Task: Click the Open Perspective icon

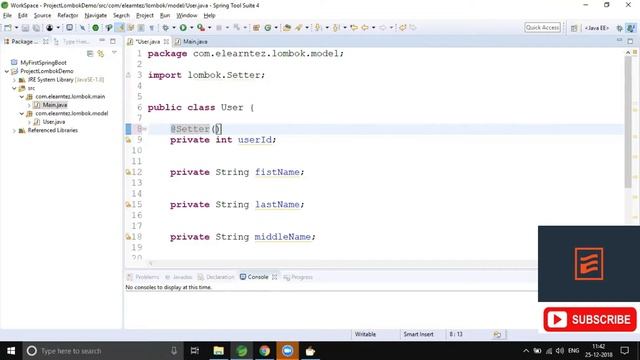Action: 574,28
